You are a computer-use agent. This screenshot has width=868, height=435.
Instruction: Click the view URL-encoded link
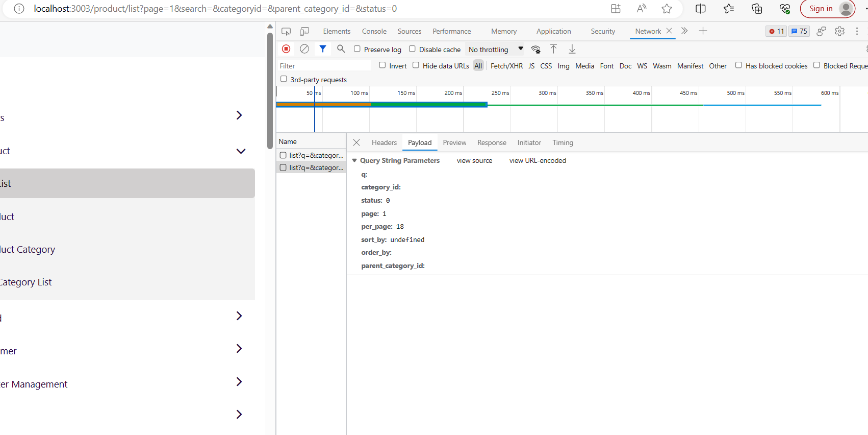(538, 160)
